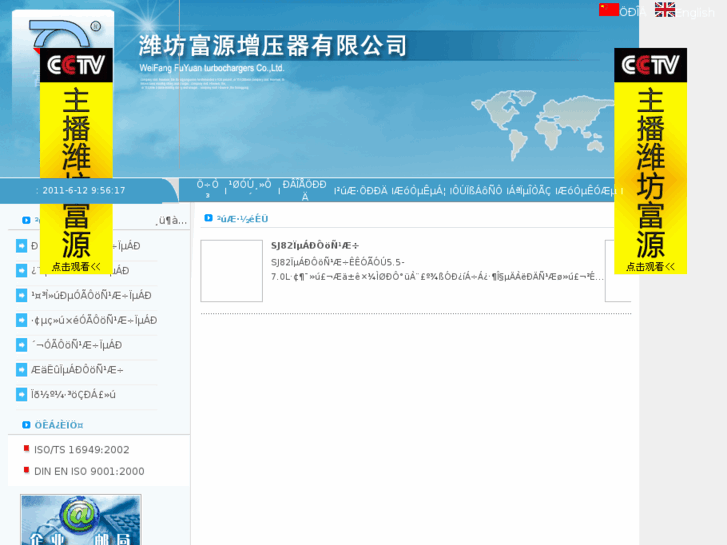Image resolution: width=727 pixels, height=545 pixels.
Task: Open the eighth navigation bar menu item
Action: (x=586, y=191)
